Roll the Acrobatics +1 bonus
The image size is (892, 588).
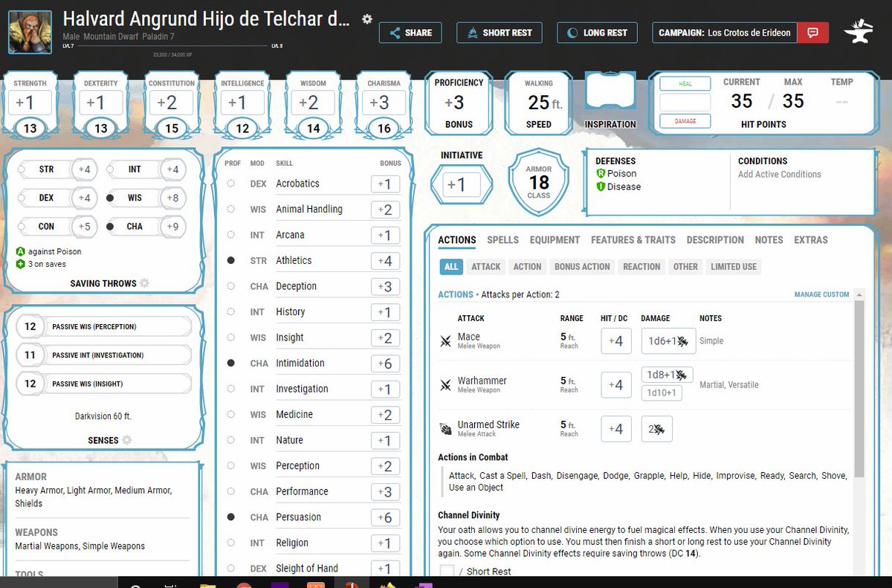385,184
